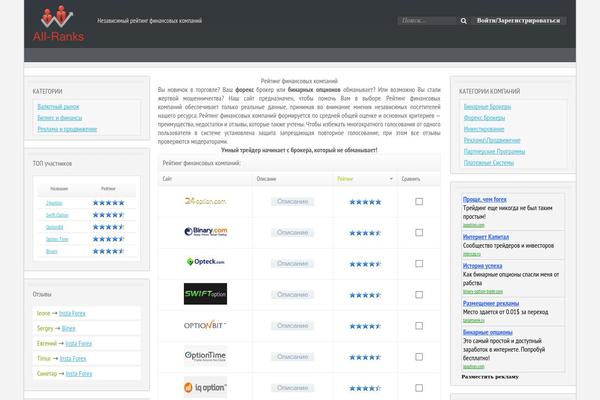
Task: Click the search magnifier icon
Action: 463,21
